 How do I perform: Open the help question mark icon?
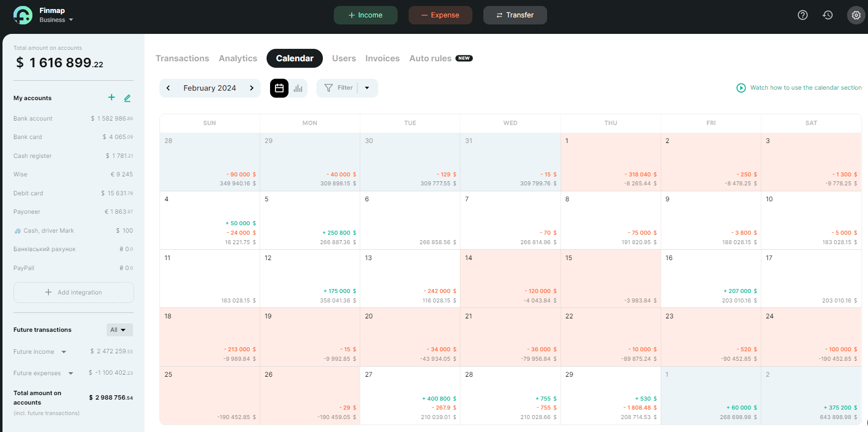point(803,15)
